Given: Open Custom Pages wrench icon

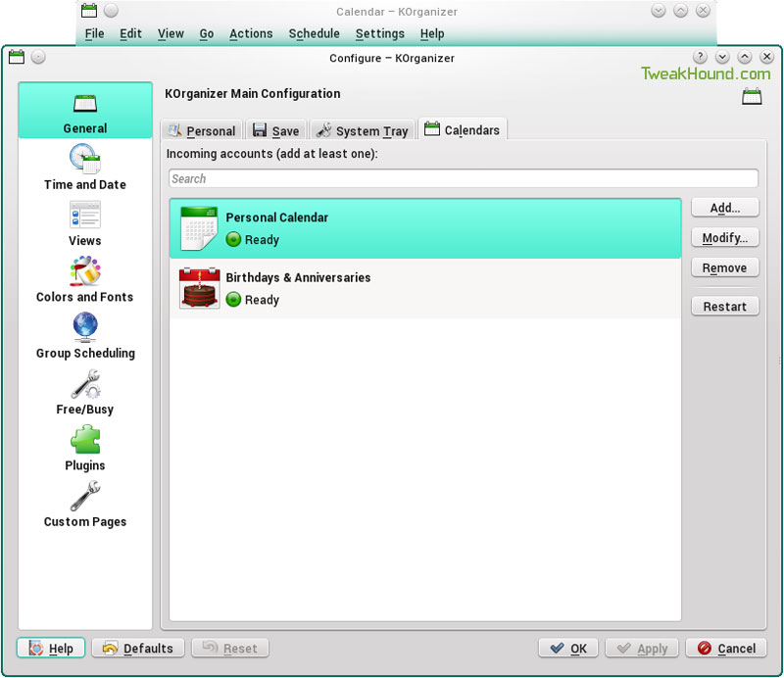Looking at the screenshot, I should [85, 496].
